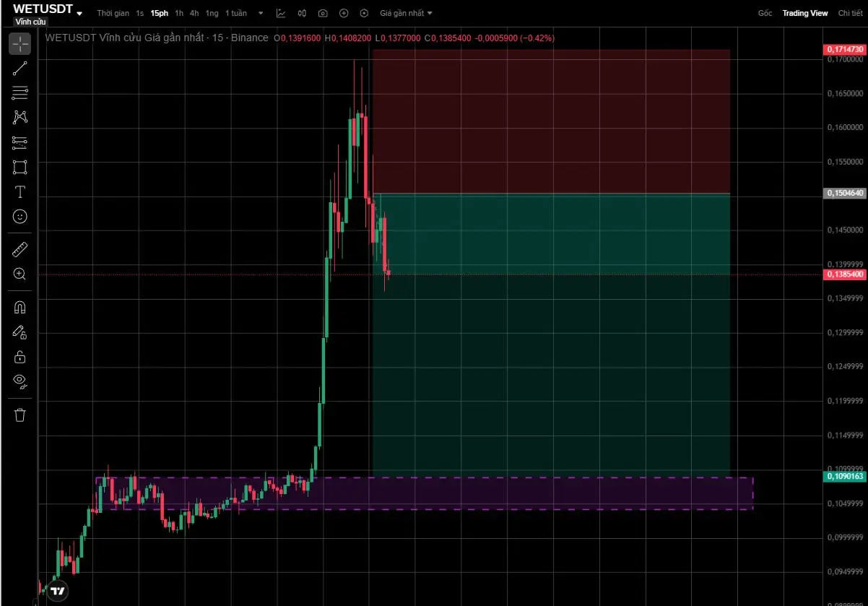Open the emoji icons tool
Viewport: 868px width, 606px height.
(x=19, y=216)
